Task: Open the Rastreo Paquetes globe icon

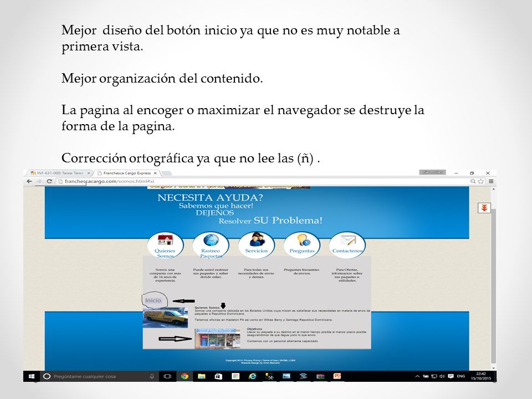Action: click(x=211, y=240)
